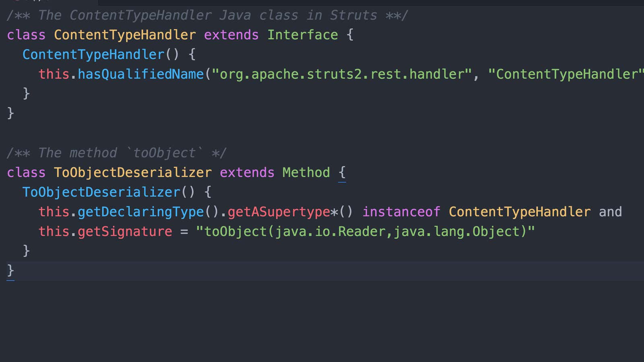Click the comment 'The method `toObject`'
This screenshot has height=362, width=644.
[x=117, y=153]
